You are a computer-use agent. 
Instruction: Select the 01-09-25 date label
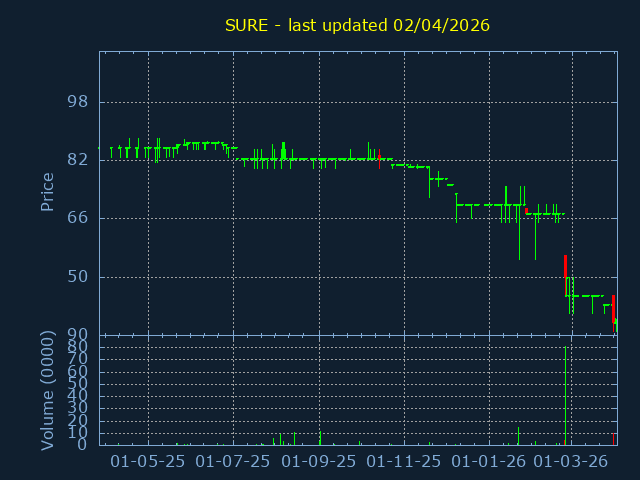[319, 461]
